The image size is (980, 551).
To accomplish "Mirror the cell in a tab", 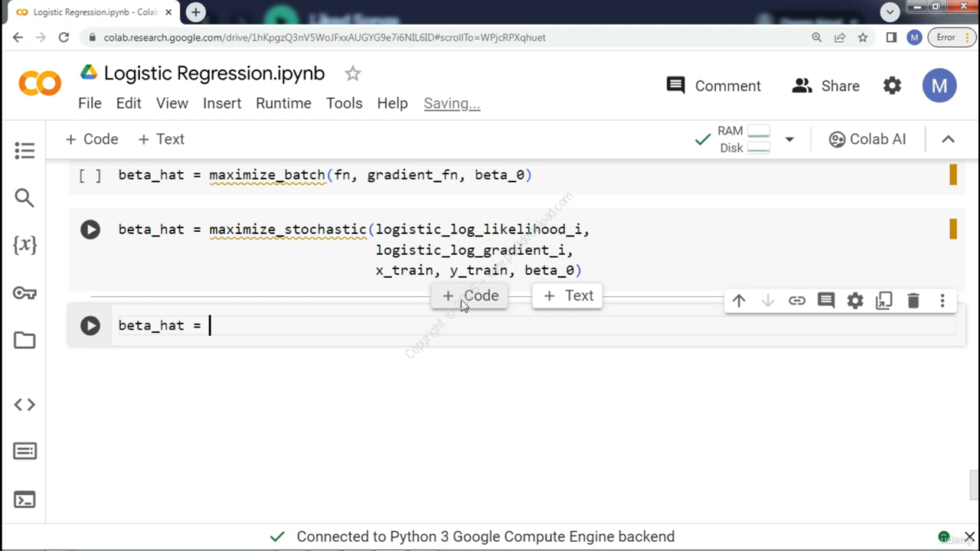I will (x=884, y=301).
